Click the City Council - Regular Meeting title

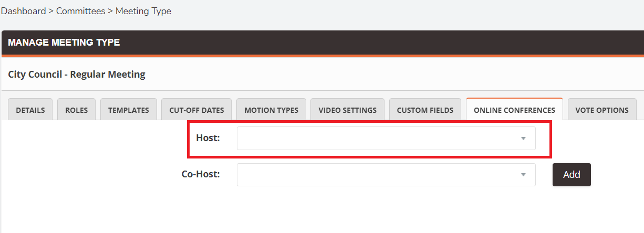(x=77, y=75)
